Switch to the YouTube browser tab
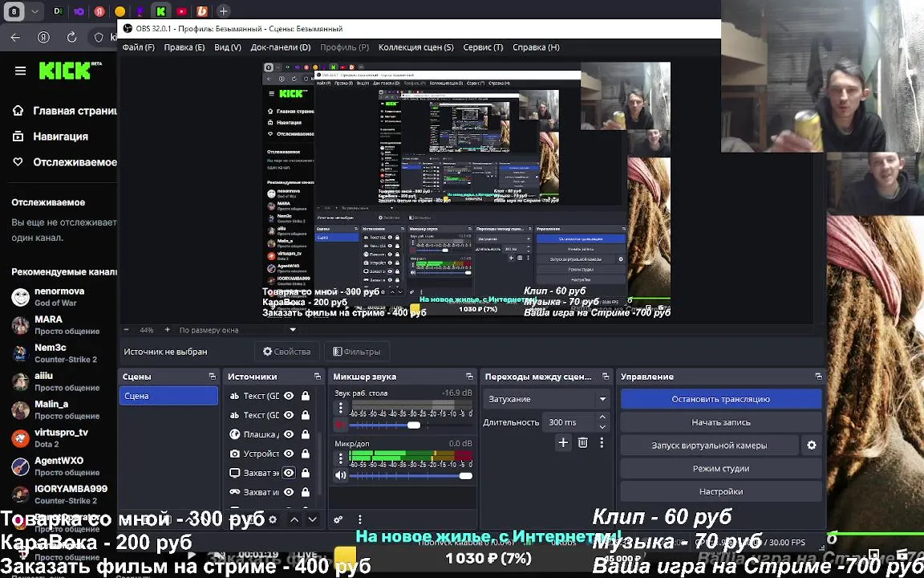Viewport: 924px width, 578px height. [181, 10]
